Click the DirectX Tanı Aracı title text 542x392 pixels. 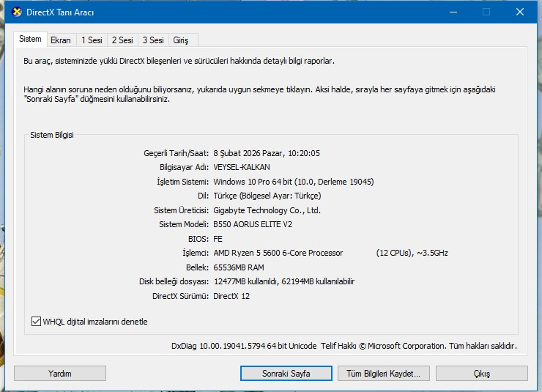[60, 12]
